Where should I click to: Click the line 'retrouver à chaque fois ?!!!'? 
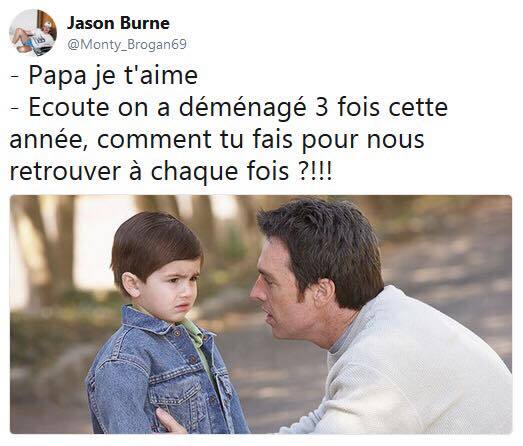tap(171, 171)
